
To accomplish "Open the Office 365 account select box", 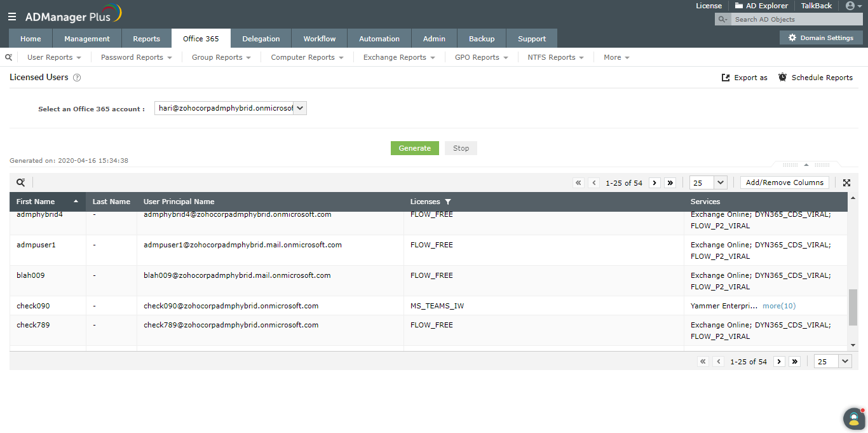I will coord(231,108).
